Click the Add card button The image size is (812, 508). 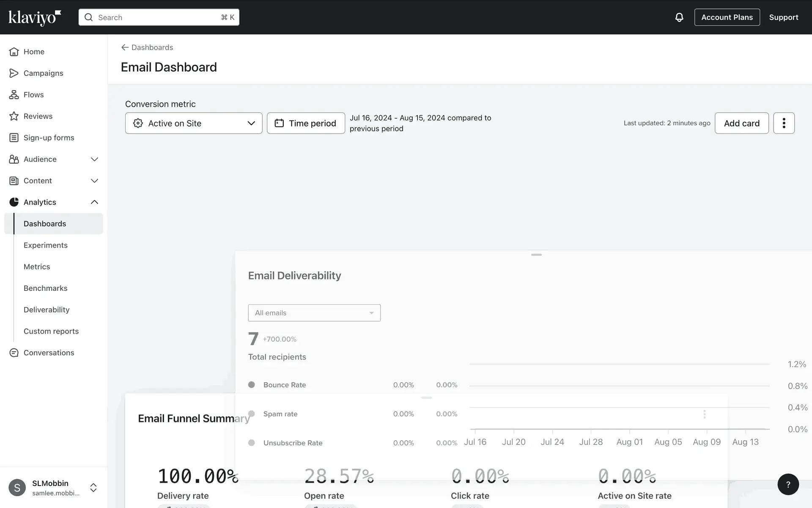[x=741, y=123]
